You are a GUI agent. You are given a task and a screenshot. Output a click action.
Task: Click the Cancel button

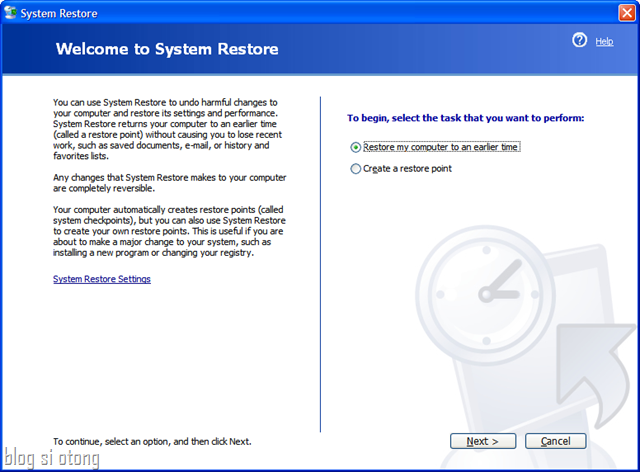(556, 441)
